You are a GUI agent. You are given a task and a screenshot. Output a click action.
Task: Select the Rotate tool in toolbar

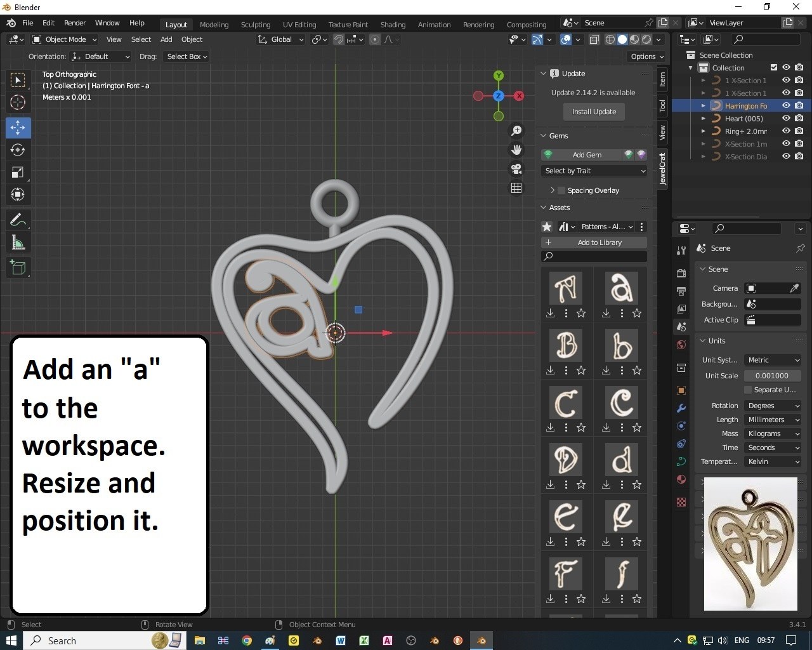[18, 150]
